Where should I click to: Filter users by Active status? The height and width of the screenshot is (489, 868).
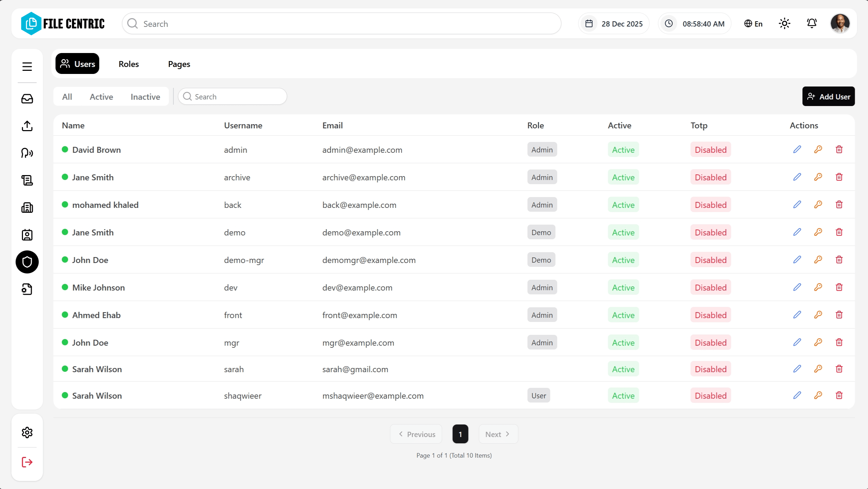pos(101,97)
